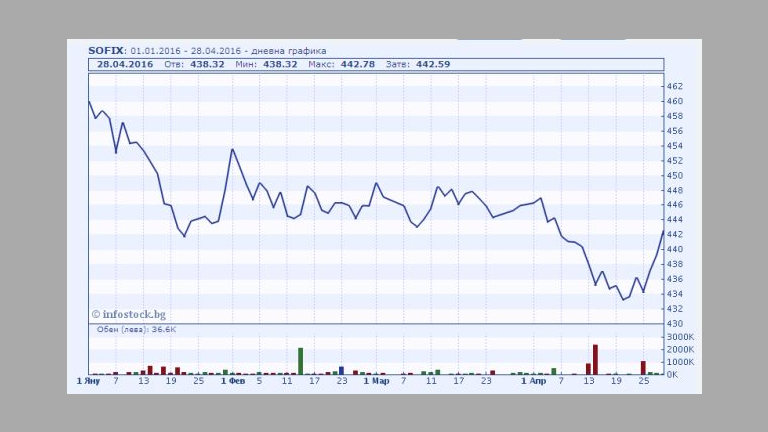Click the 1 Яну date axis label
Image resolution: width=768 pixels, height=432 pixels.
pos(89,381)
